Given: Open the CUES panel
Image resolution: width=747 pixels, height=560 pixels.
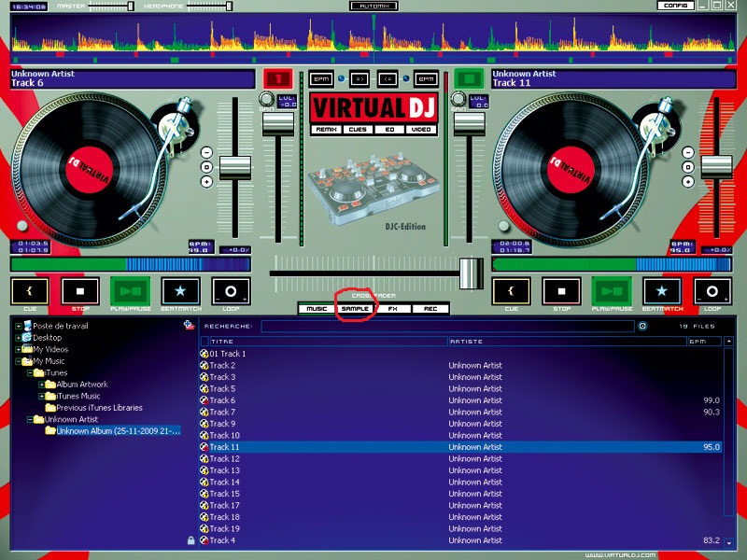Looking at the screenshot, I should [x=358, y=130].
